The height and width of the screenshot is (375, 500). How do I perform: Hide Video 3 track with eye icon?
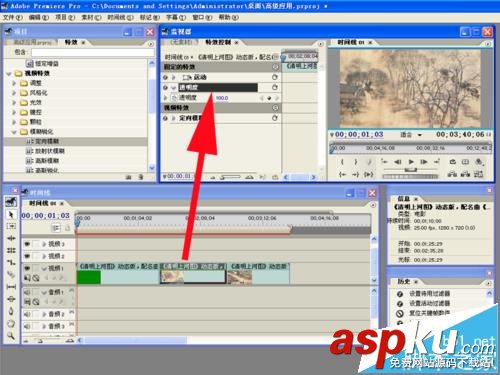[x=27, y=244]
